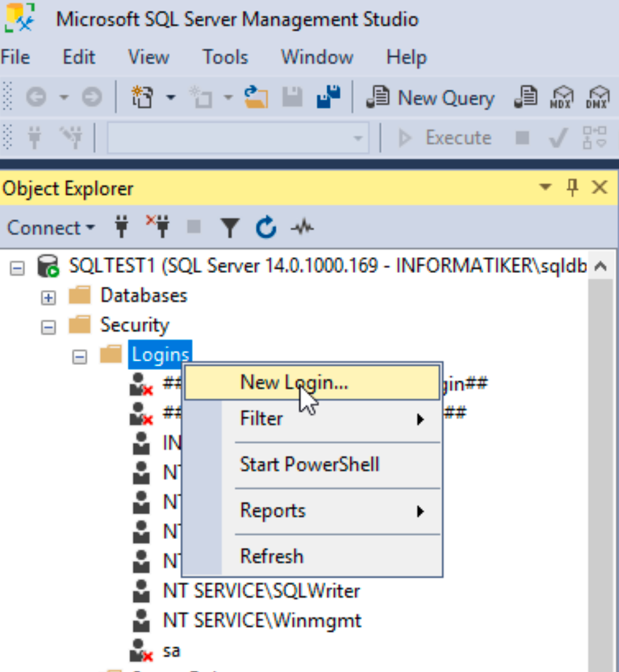Click the New Query toolbar button
This screenshot has height=672, width=619.
[431, 97]
